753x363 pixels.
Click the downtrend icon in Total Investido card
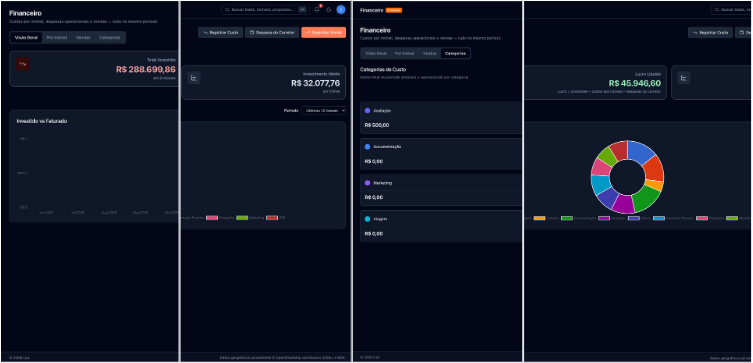click(x=22, y=64)
